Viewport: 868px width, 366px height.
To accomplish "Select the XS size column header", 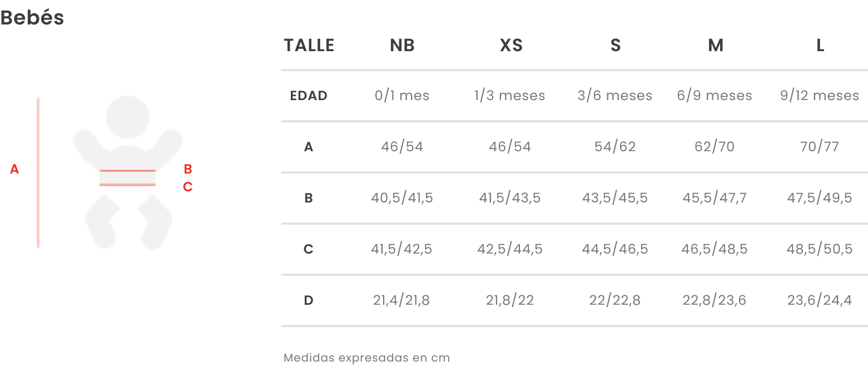I will [512, 45].
